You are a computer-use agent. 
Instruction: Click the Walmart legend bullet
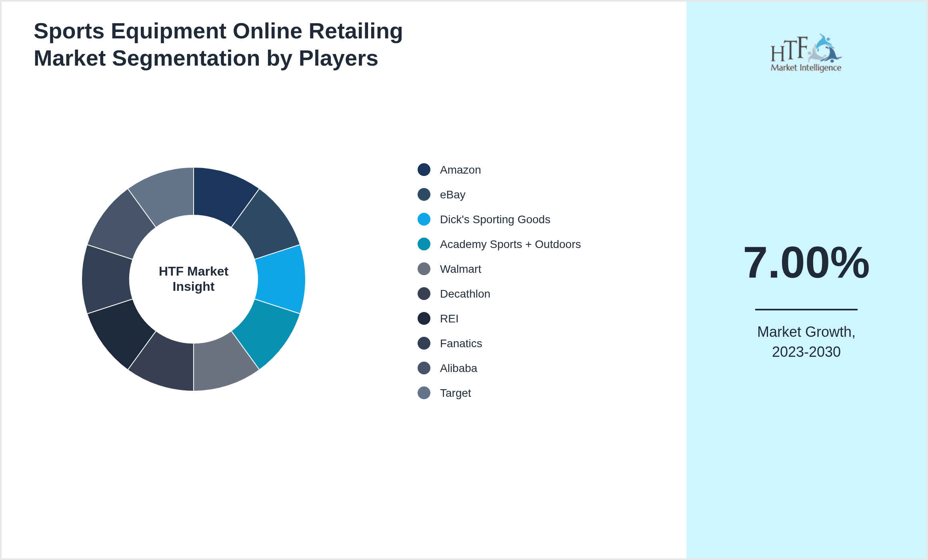point(424,269)
